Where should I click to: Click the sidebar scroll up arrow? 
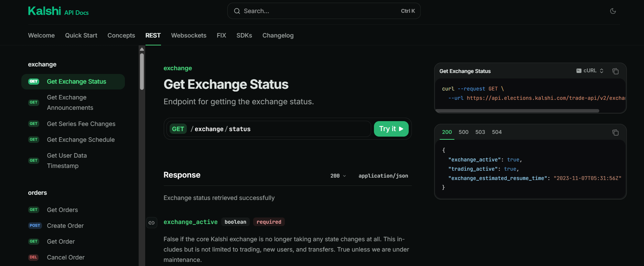tap(142, 49)
